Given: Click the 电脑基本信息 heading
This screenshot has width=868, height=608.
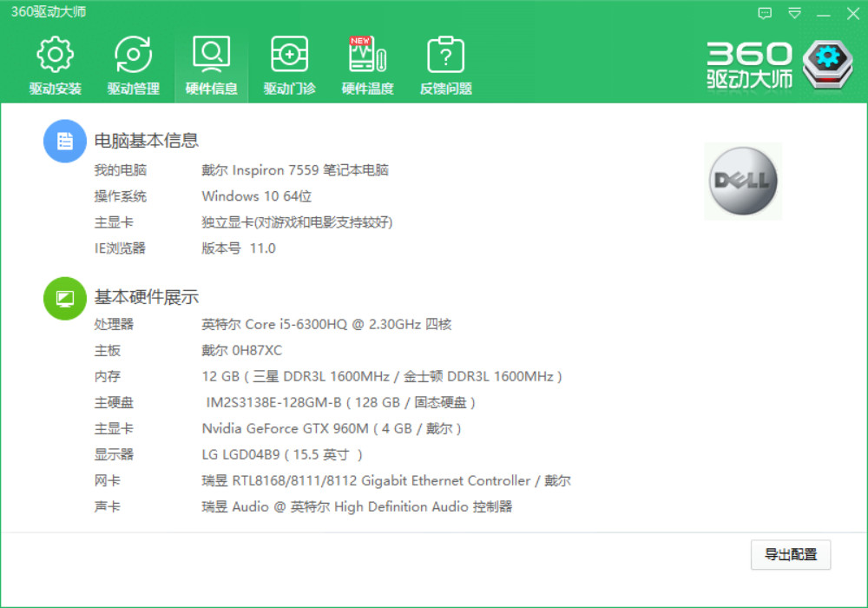Looking at the screenshot, I should pyautogui.click(x=146, y=141).
